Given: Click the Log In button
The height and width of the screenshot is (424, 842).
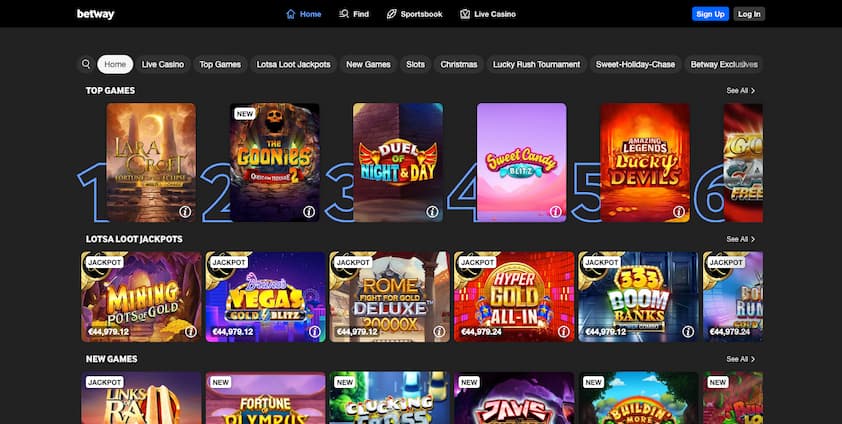Looking at the screenshot, I should 749,14.
